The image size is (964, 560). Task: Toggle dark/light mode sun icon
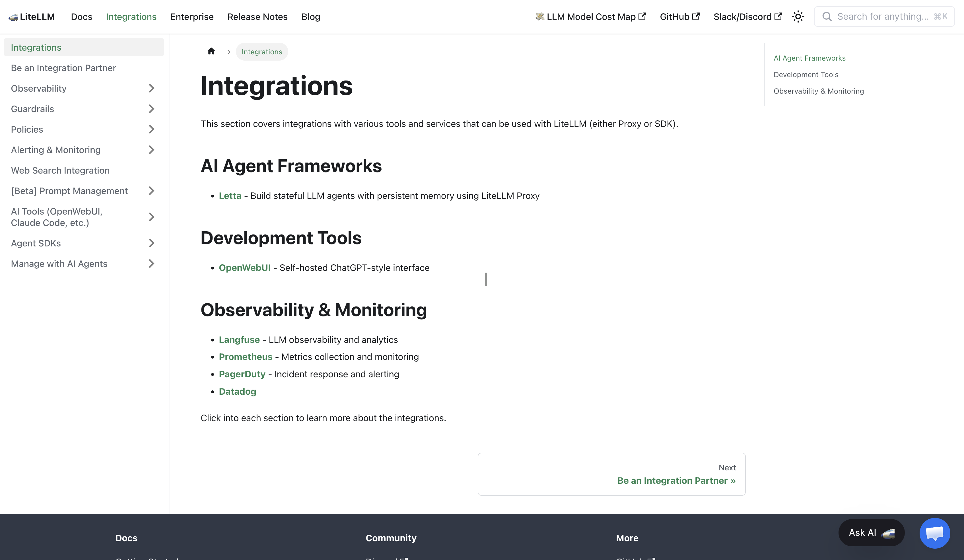pos(798,17)
